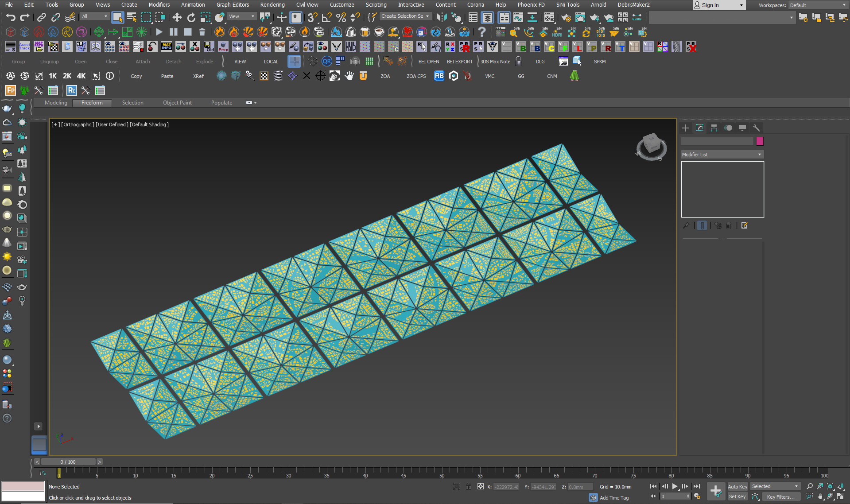Image resolution: width=850 pixels, height=504 pixels.
Task: Open the Rendering menu
Action: tap(272, 5)
